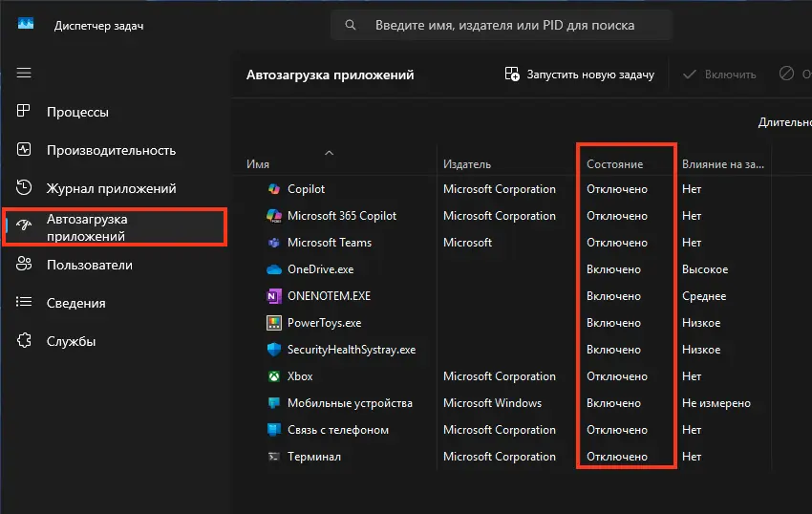Select the Мобильные устройства row
The width and height of the screenshot is (812, 514).
tap(350, 403)
